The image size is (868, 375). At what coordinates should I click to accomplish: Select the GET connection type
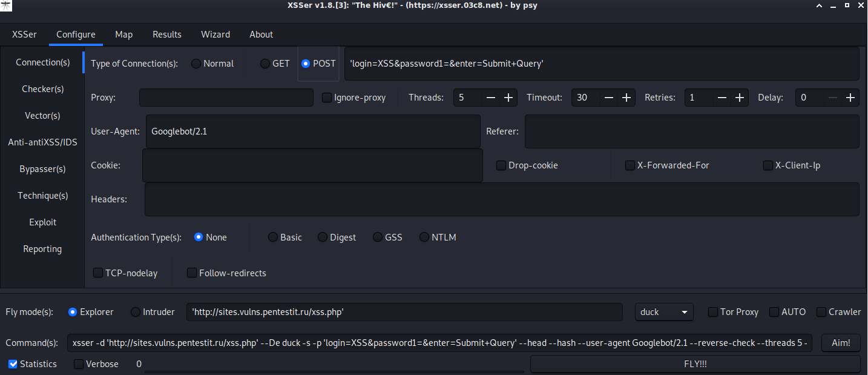point(265,64)
